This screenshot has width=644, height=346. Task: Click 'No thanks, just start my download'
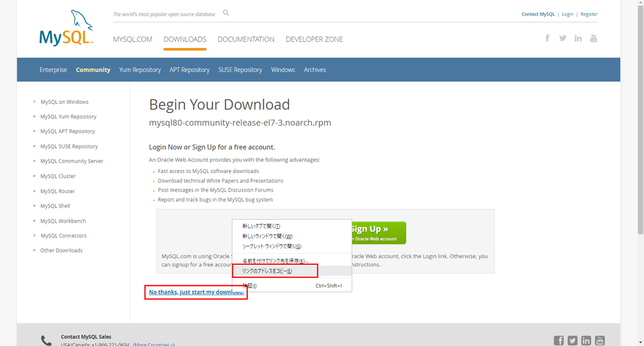196,292
